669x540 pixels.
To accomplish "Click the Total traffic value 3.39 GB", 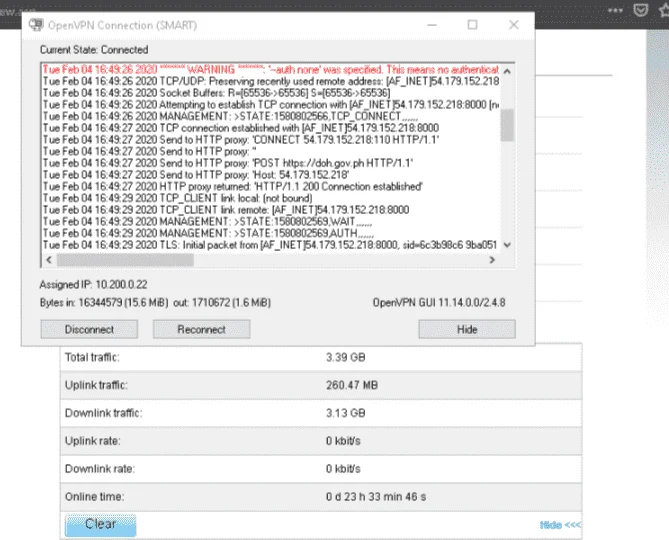I will 346,357.
